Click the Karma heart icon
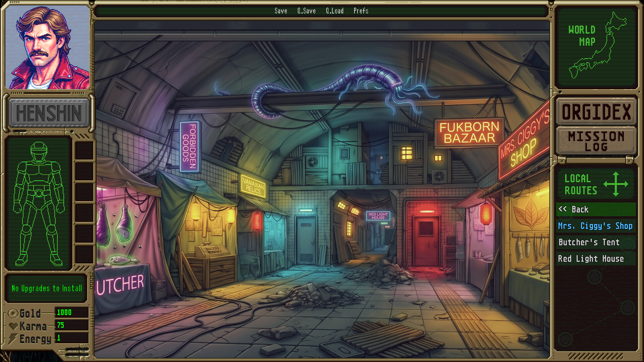This screenshot has width=644, height=362. coord(13,326)
